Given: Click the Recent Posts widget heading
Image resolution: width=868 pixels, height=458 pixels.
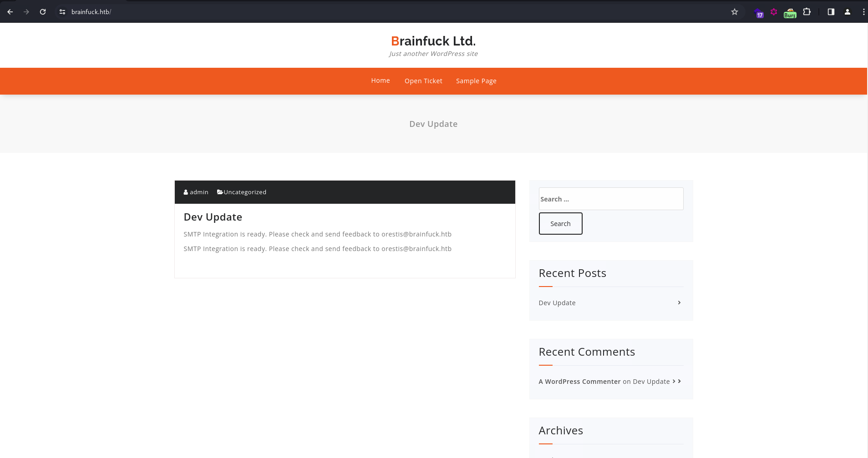Looking at the screenshot, I should (572, 273).
